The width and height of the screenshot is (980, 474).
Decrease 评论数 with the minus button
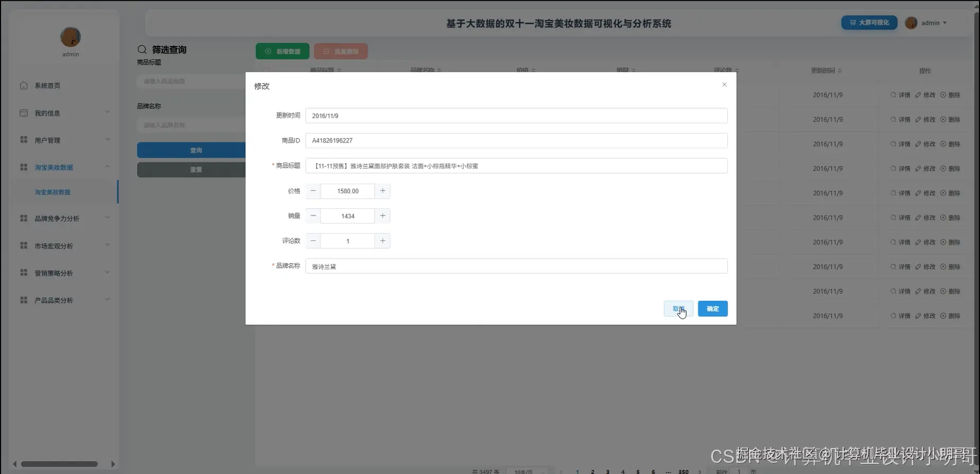click(x=313, y=241)
